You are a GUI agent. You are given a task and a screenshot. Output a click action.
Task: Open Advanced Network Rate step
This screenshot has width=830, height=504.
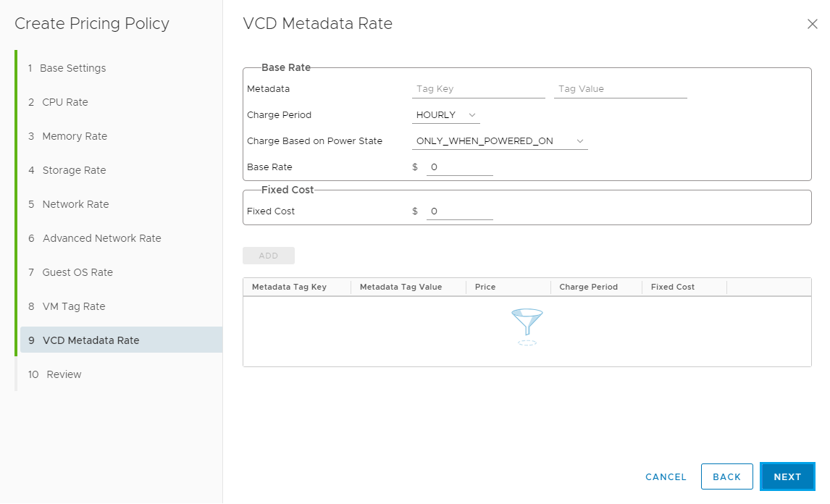coord(101,238)
